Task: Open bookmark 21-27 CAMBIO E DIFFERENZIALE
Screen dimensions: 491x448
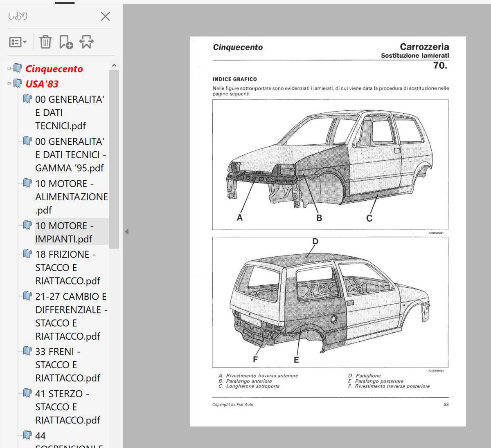Action: 72,316
